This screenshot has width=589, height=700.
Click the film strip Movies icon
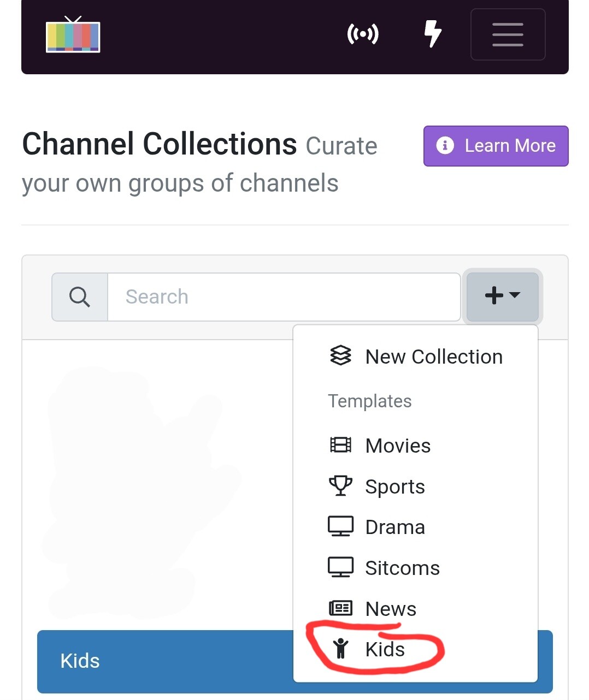pos(340,445)
